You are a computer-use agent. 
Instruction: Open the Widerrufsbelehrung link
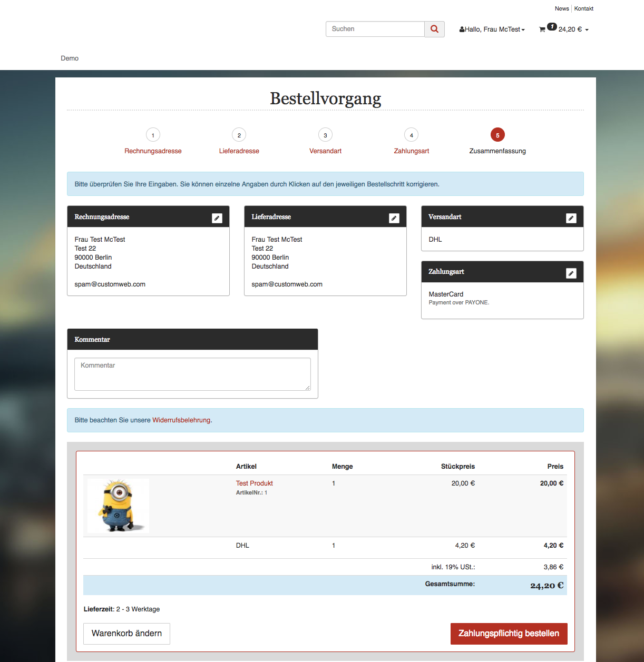181,420
